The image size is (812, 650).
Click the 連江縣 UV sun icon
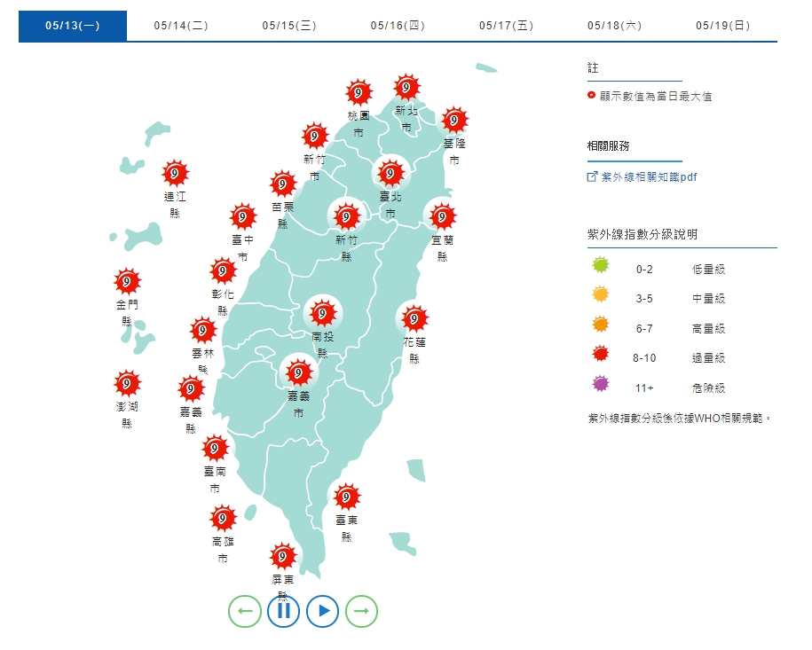point(175,174)
